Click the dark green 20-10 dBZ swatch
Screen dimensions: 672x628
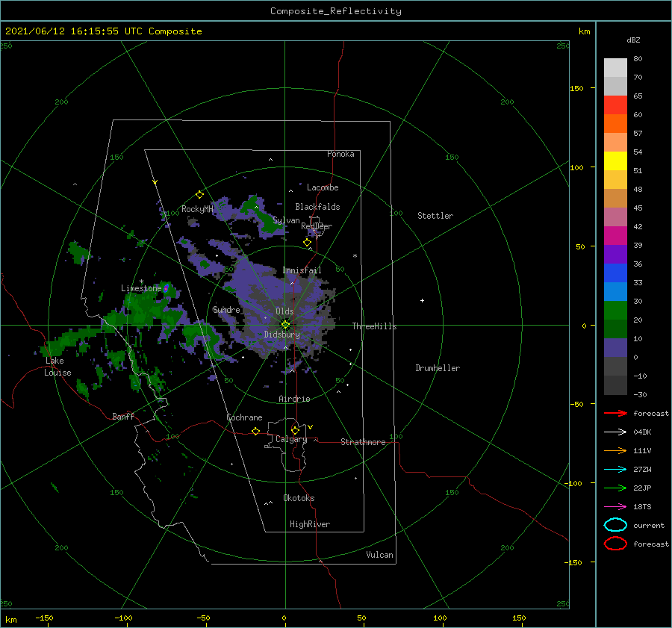tap(615, 329)
